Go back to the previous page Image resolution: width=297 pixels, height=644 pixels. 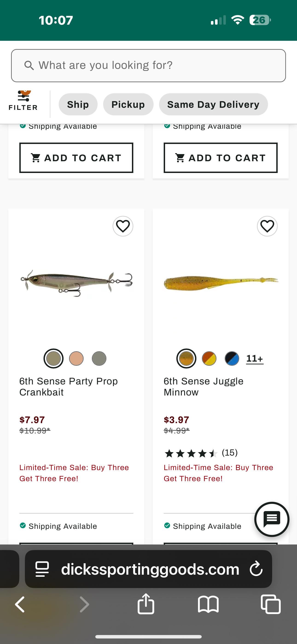(x=20, y=604)
